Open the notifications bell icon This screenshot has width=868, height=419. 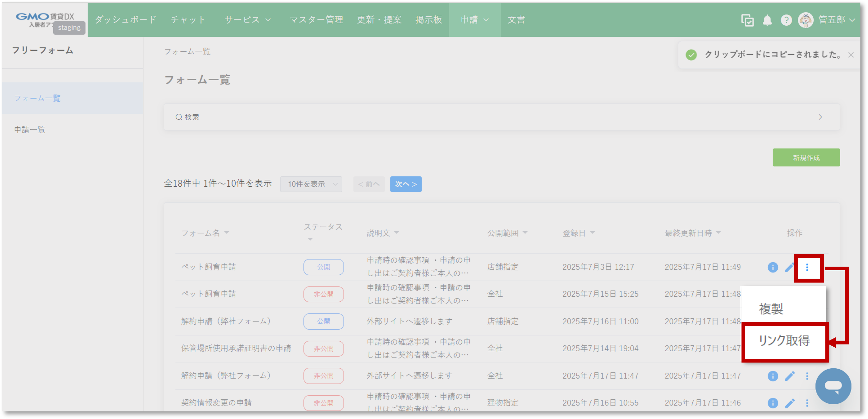pyautogui.click(x=767, y=20)
